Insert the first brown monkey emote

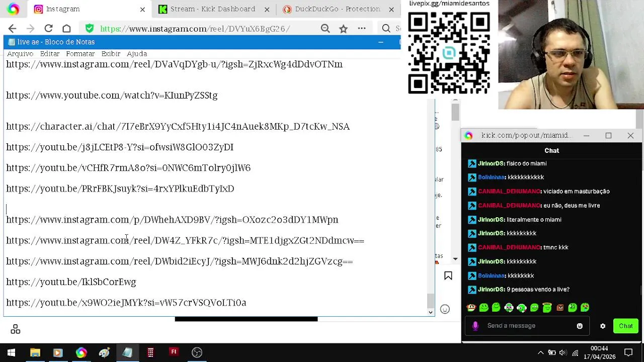click(x=471, y=308)
